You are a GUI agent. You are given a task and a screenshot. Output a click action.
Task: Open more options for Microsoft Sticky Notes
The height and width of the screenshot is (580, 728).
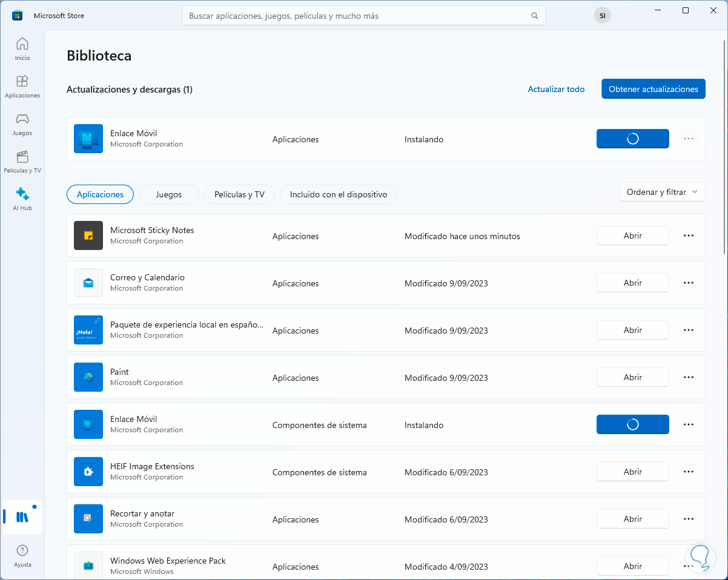point(688,236)
